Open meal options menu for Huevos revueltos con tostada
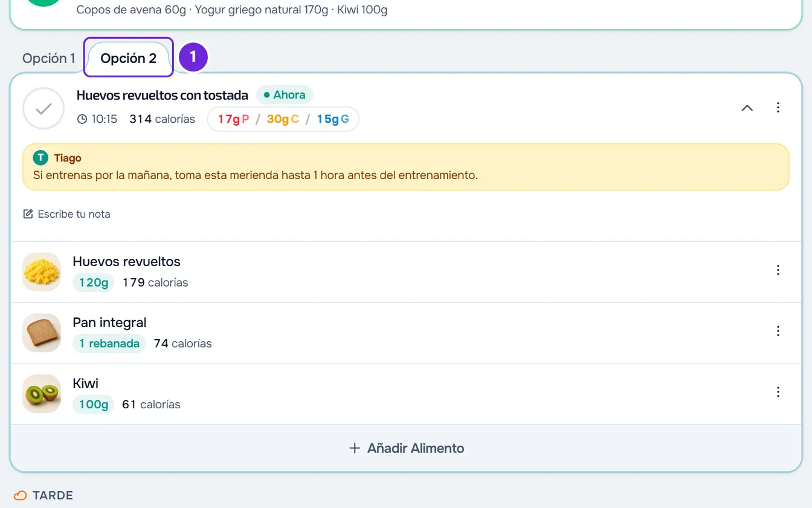812x508 pixels. [778, 108]
